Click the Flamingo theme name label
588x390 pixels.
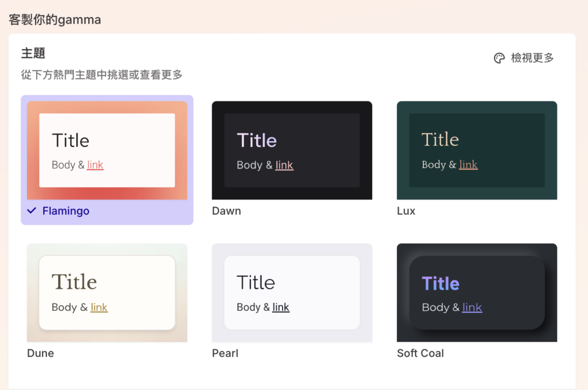(x=65, y=211)
